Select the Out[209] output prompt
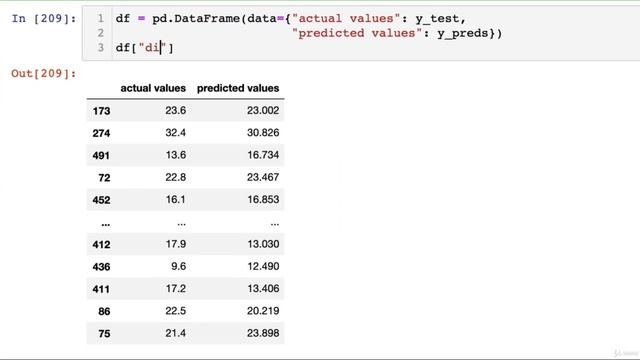Viewport: 640px width, 360px height. (44, 73)
